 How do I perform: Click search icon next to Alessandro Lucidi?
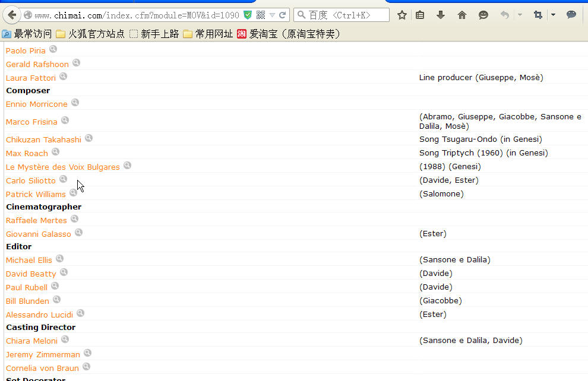coord(81,313)
